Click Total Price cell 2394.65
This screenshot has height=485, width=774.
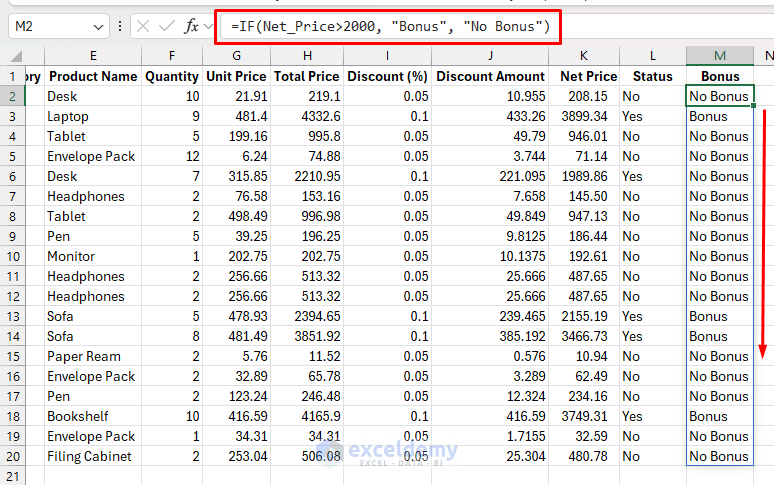[x=307, y=316]
